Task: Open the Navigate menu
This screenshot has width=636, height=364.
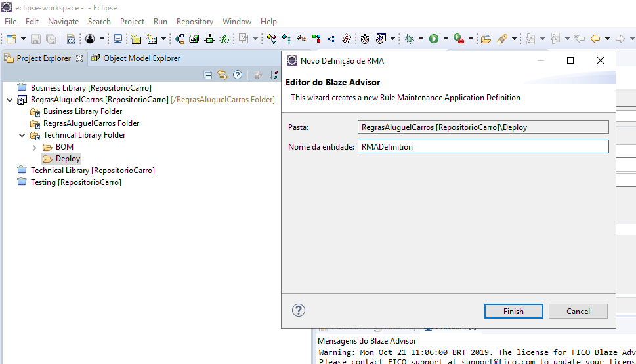Action: [x=63, y=22]
